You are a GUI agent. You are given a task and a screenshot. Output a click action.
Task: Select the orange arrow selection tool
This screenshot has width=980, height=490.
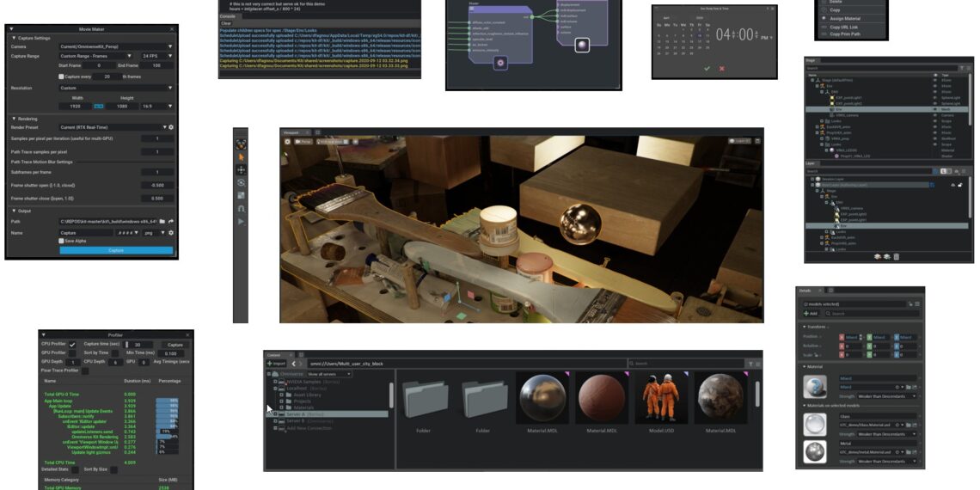[x=241, y=157]
